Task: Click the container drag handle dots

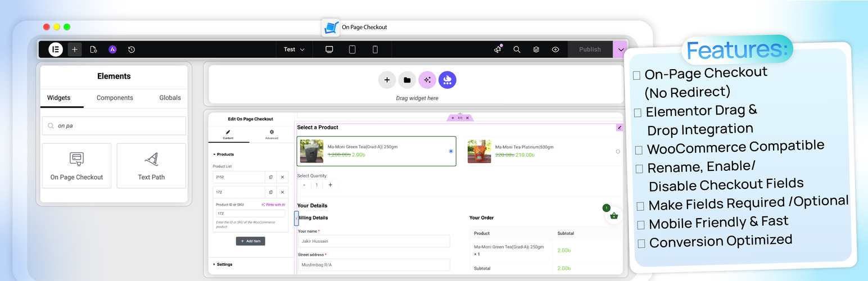Action: 460,118
